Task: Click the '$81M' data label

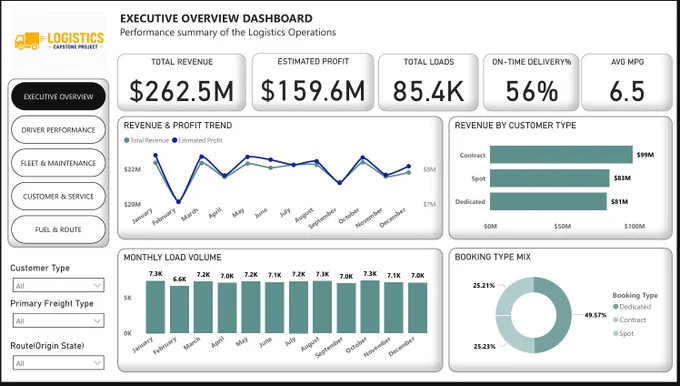Action: (619, 201)
